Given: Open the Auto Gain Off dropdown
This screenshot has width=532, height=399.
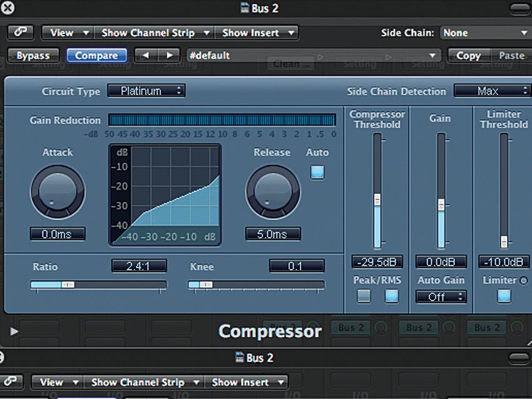Looking at the screenshot, I should click(441, 297).
